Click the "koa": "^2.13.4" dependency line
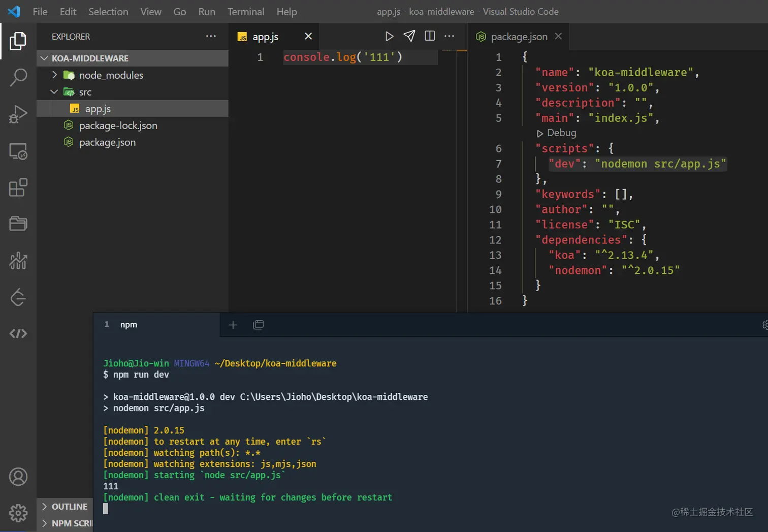The width and height of the screenshot is (768, 532). coord(604,255)
